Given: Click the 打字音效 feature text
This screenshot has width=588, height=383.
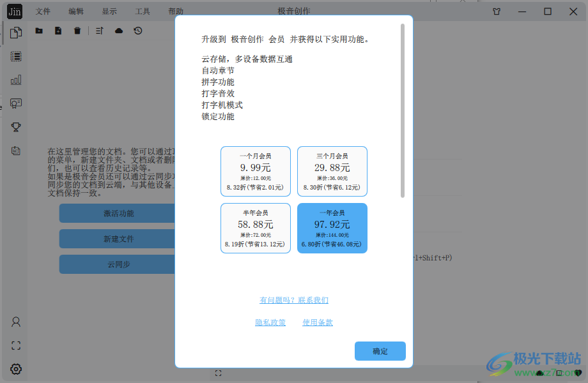Looking at the screenshot, I should 218,94.
